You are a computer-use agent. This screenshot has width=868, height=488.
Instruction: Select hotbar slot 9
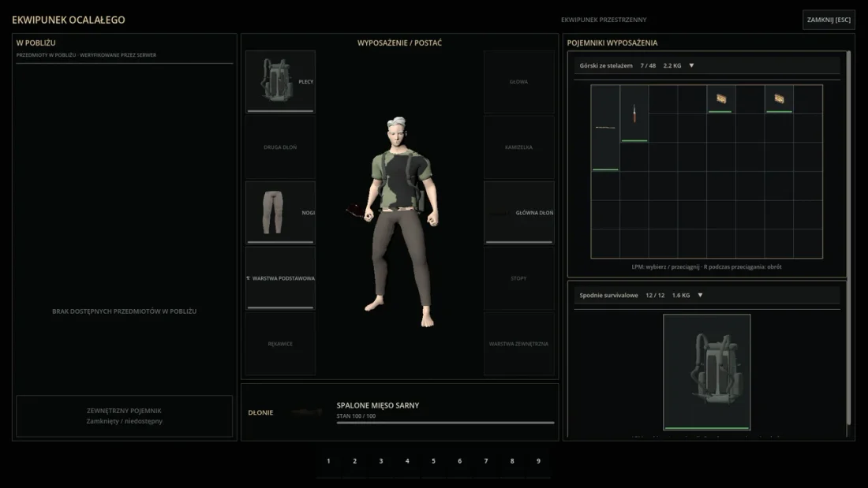pos(539,461)
